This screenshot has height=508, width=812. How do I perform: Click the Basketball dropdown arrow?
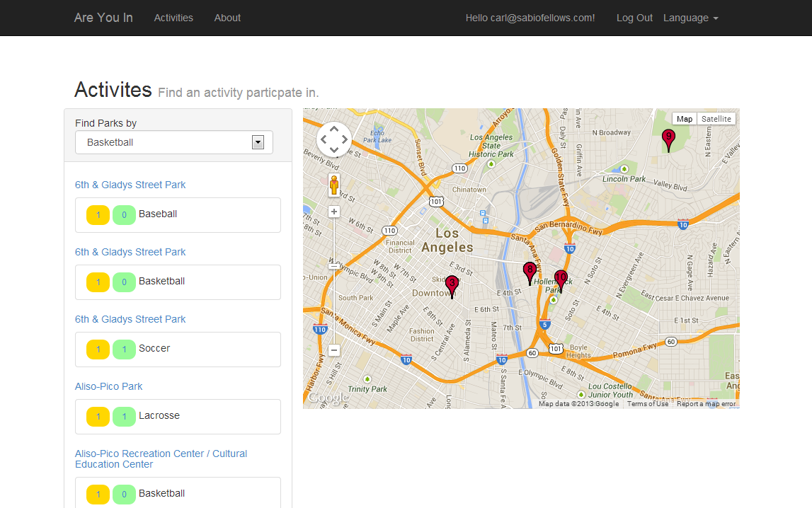coord(258,142)
